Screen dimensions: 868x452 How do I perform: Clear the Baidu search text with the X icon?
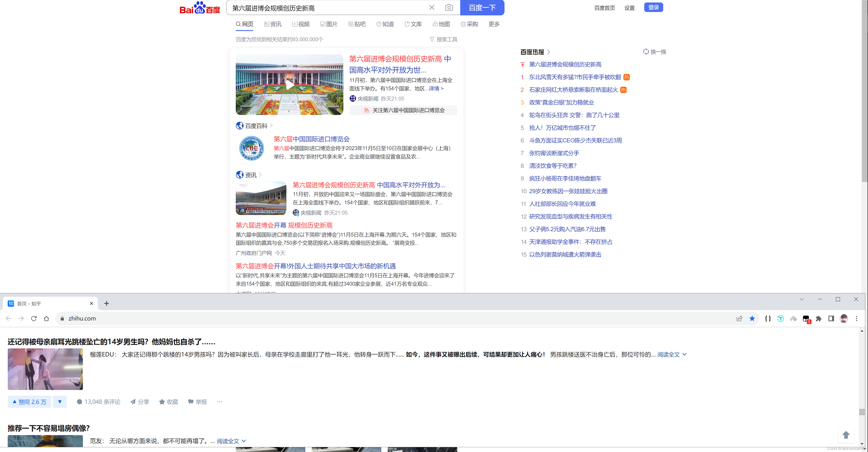click(x=432, y=7)
